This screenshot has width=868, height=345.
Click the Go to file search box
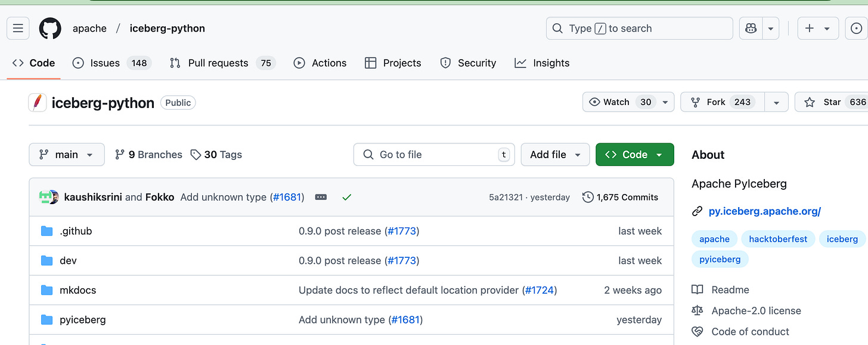click(434, 155)
